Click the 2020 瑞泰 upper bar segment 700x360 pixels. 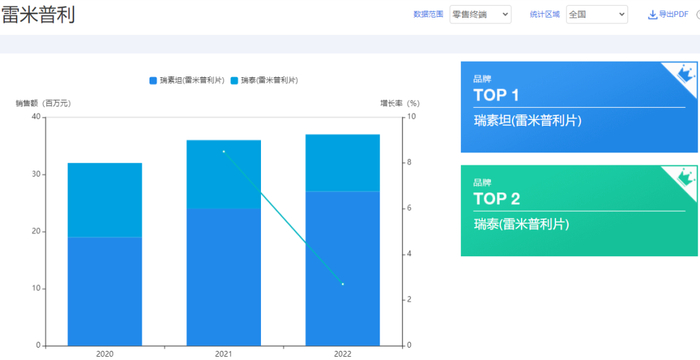point(105,200)
